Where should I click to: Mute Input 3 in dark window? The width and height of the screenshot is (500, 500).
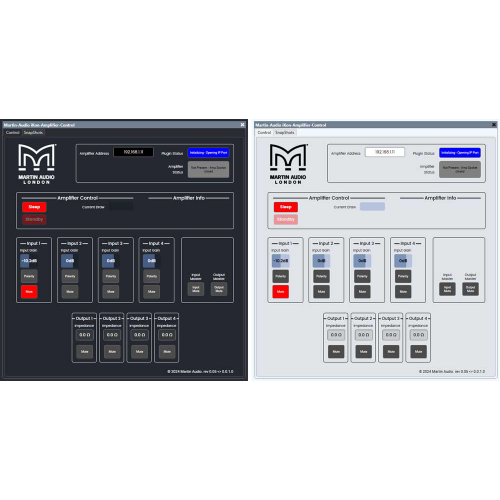tap(111, 292)
